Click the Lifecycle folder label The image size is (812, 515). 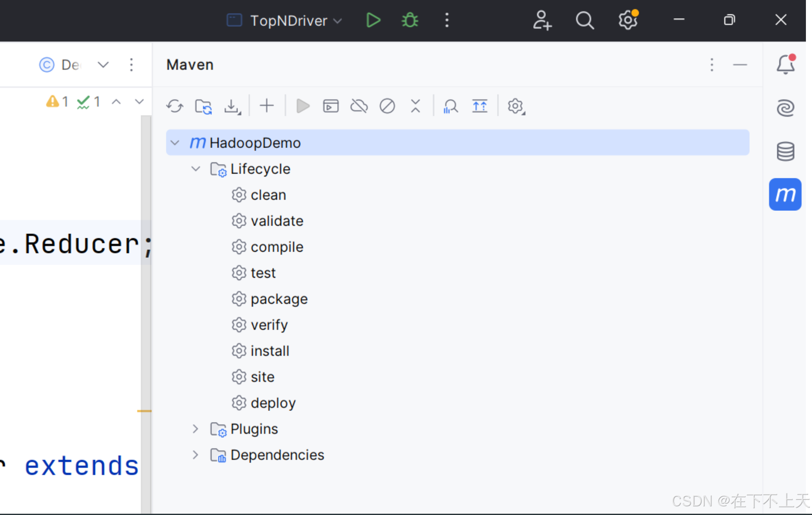(x=260, y=169)
